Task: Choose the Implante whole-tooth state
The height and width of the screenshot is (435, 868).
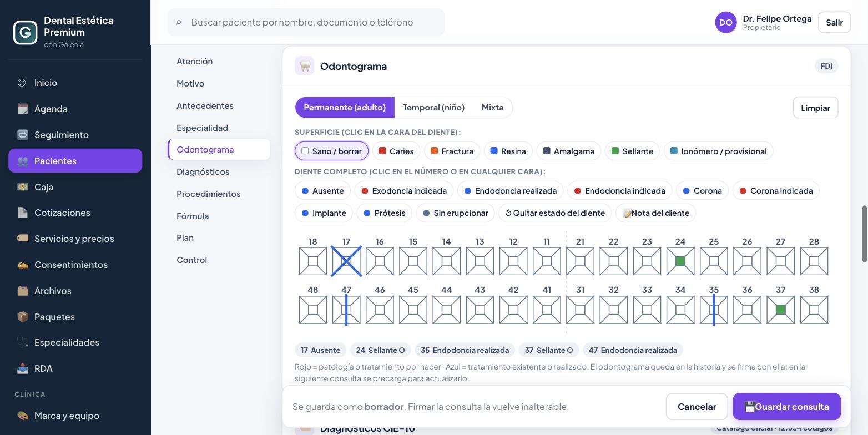Action: 324,213
